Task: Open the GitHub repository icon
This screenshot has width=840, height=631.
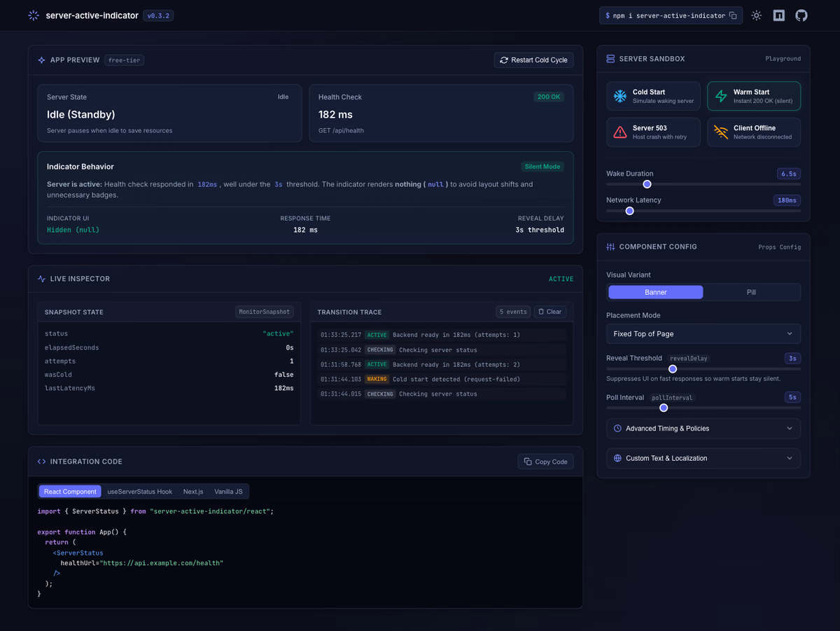Action: (x=801, y=15)
